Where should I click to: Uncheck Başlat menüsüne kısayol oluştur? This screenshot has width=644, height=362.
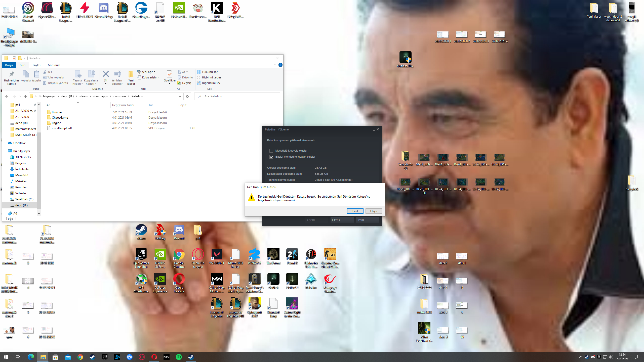tap(271, 157)
